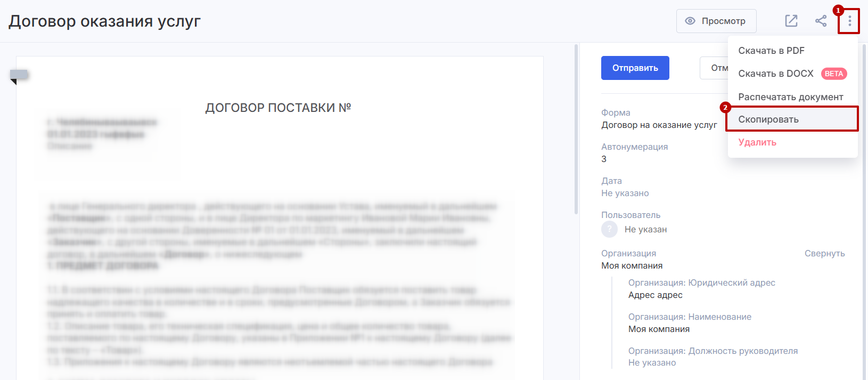Select the Пользователь value Не указан
868x380 pixels.
point(645,230)
